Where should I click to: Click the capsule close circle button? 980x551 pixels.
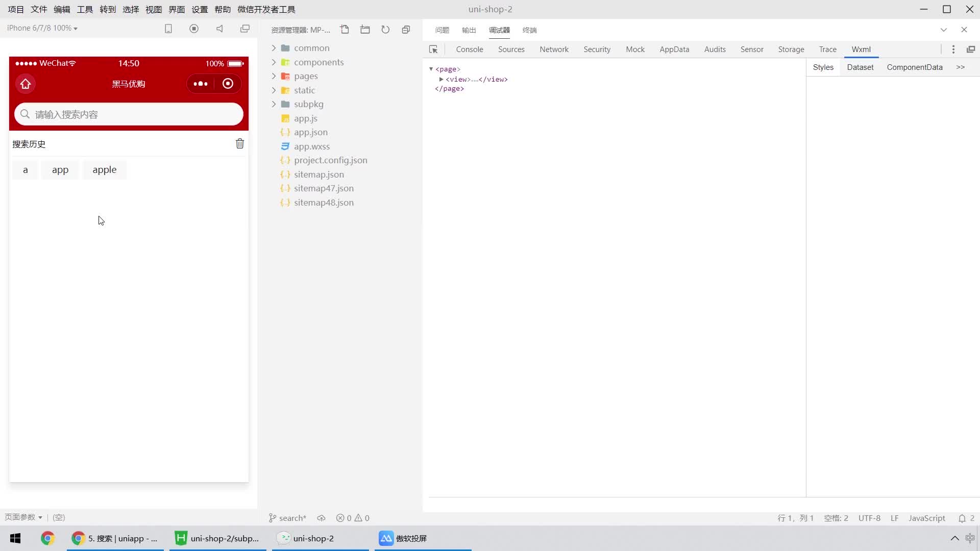click(228, 84)
